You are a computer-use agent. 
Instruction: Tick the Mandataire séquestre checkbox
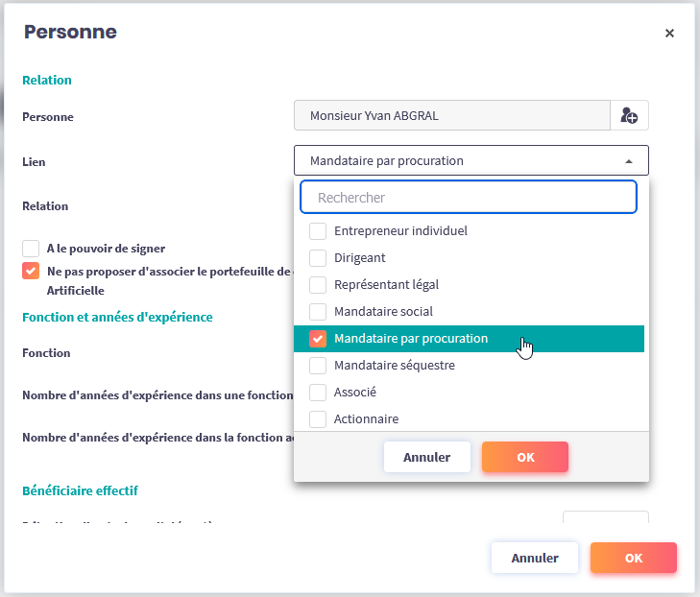click(x=318, y=366)
